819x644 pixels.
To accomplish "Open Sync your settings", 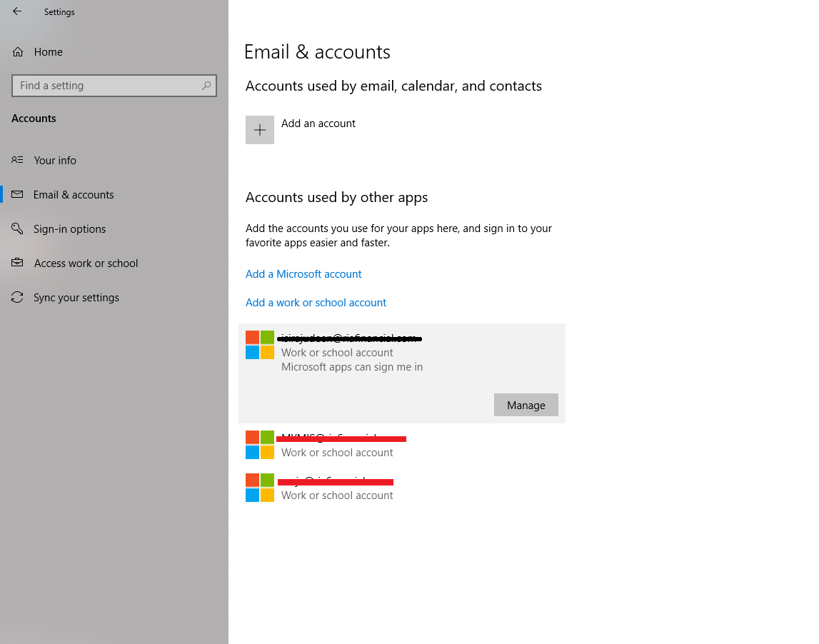I will (76, 298).
